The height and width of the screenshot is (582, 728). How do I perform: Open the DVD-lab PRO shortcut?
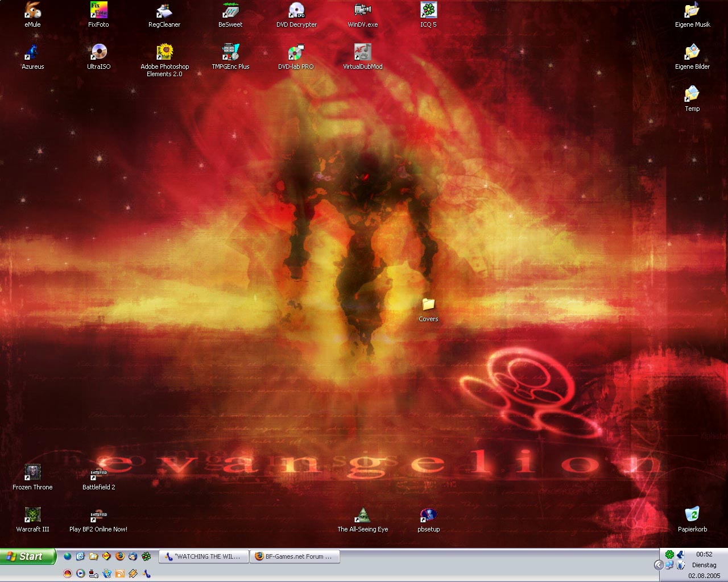(296, 57)
